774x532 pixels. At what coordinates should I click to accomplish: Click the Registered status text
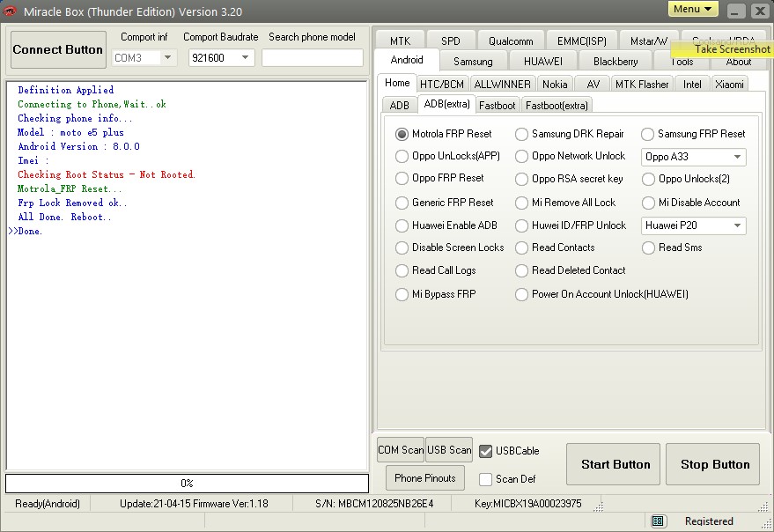pos(709,521)
